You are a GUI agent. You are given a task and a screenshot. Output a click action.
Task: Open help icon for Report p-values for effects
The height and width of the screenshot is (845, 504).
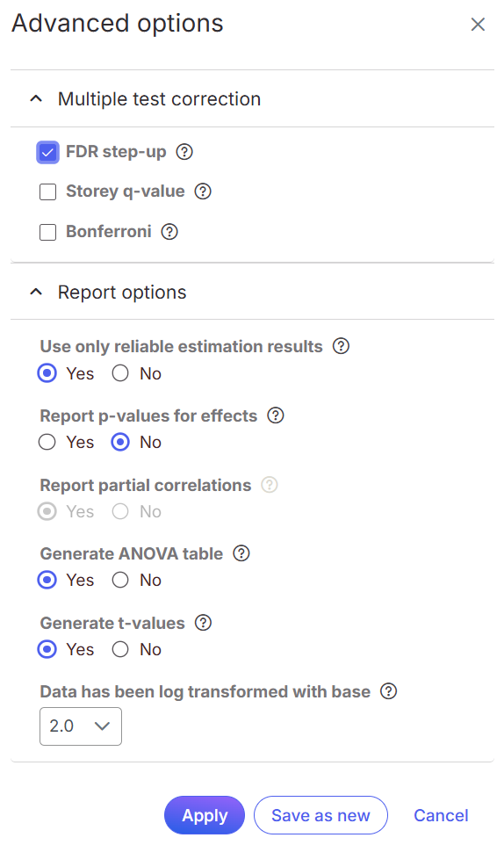coord(275,415)
